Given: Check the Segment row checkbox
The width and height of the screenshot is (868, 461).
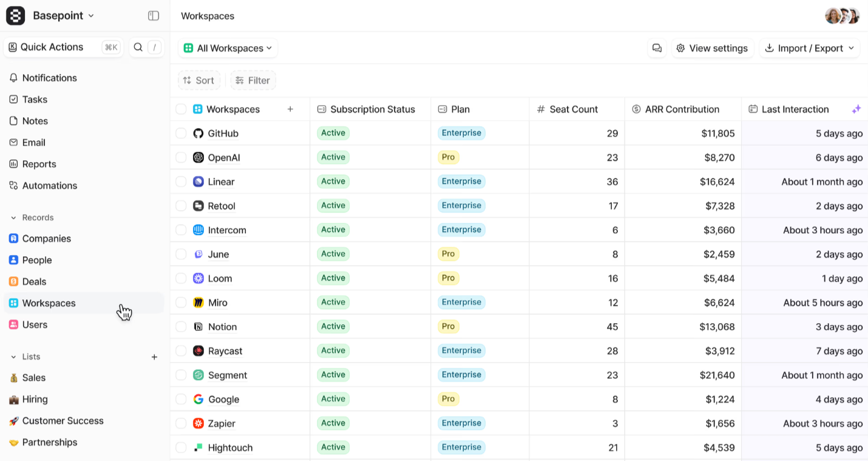Looking at the screenshot, I should pyautogui.click(x=181, y=375).
